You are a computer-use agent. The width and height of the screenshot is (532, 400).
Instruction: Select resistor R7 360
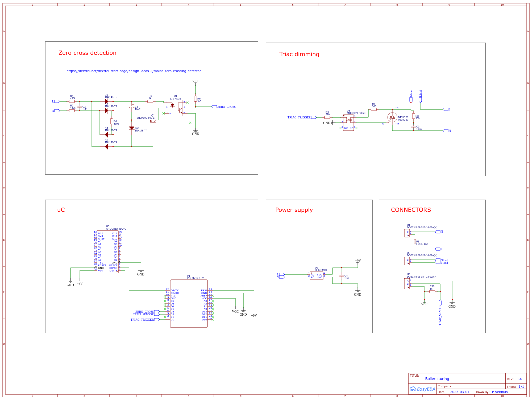[374, 109]
